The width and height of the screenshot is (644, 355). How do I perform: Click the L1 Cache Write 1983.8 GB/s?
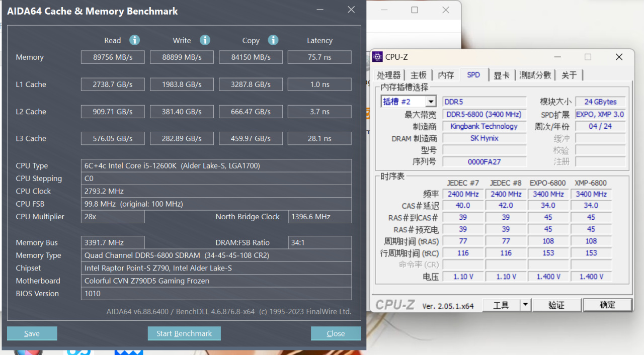tap(182, 84)
